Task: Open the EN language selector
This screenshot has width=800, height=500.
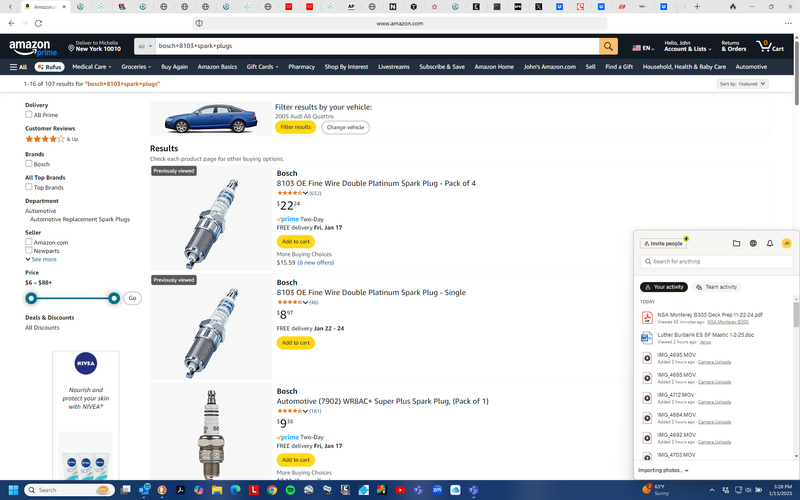Action: (x=643, y=48)
